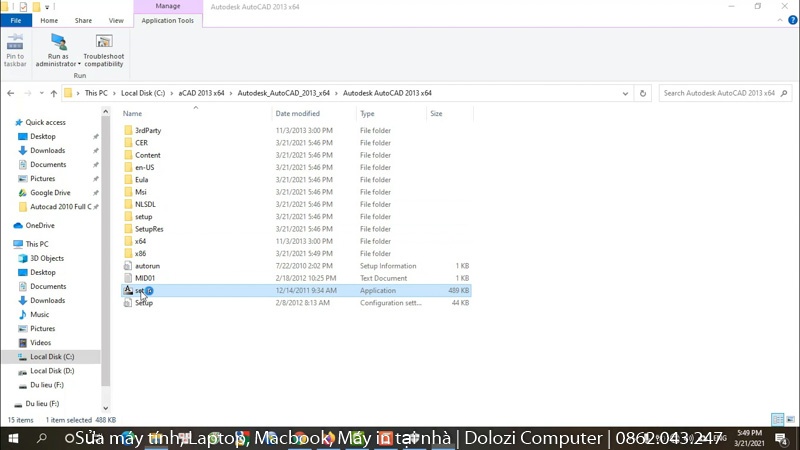This screenshot has height=450, width=800.
Task: Open 3D Objects in navigation pane
Action: (46, 258)
